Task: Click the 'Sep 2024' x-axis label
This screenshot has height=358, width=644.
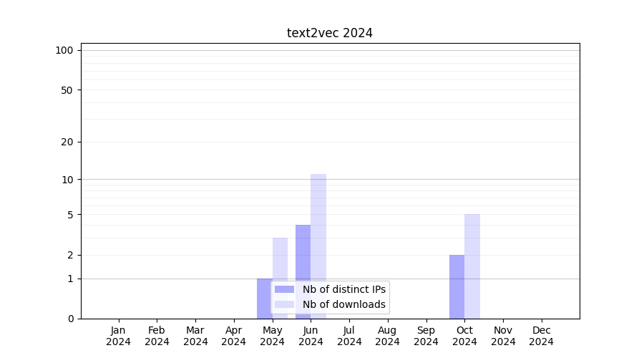Action: click(x=426, y=336)
